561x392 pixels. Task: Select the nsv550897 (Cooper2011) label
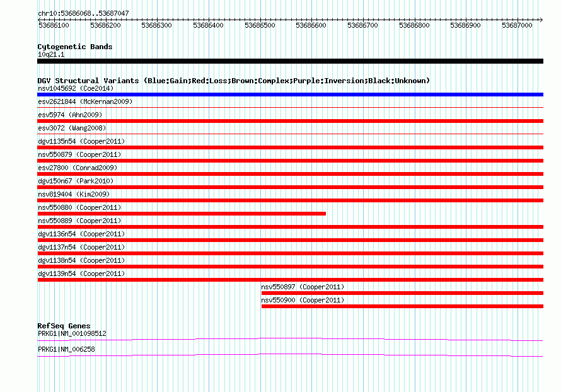click(x=303, y=287)
